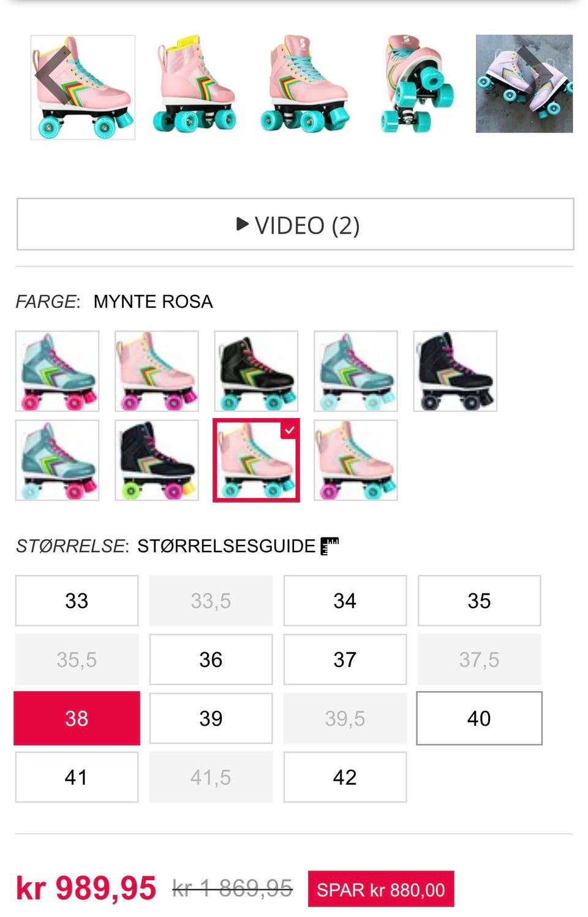The width and height of the screenshot is (588, 917).
Task: Click the play triangle in the VIDEO button
Action: [243, 224]
